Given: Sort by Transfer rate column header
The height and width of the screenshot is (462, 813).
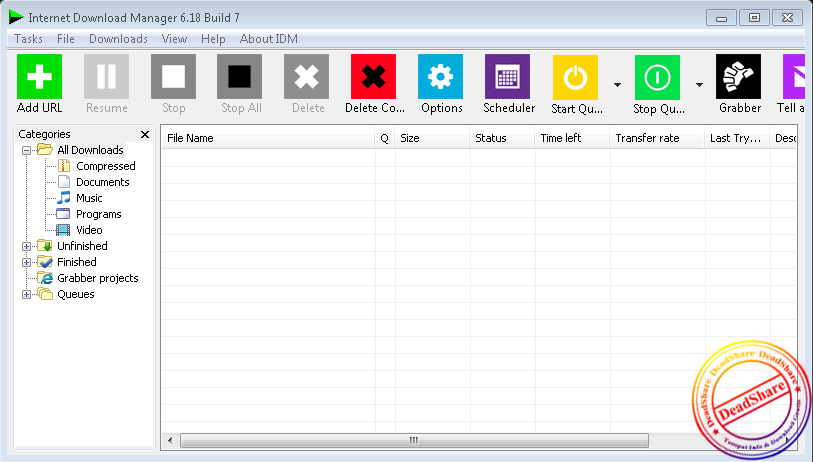Looking at the screenshot, I should [657, 138].
